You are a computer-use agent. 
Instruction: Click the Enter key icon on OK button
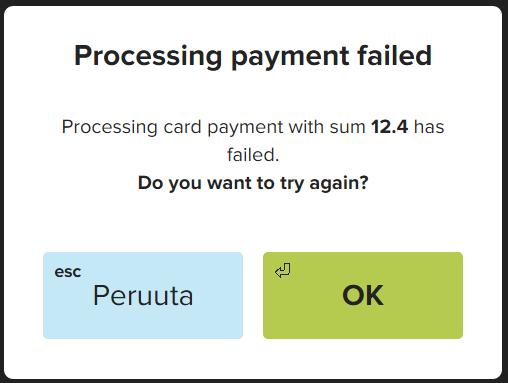click(283, 270)
